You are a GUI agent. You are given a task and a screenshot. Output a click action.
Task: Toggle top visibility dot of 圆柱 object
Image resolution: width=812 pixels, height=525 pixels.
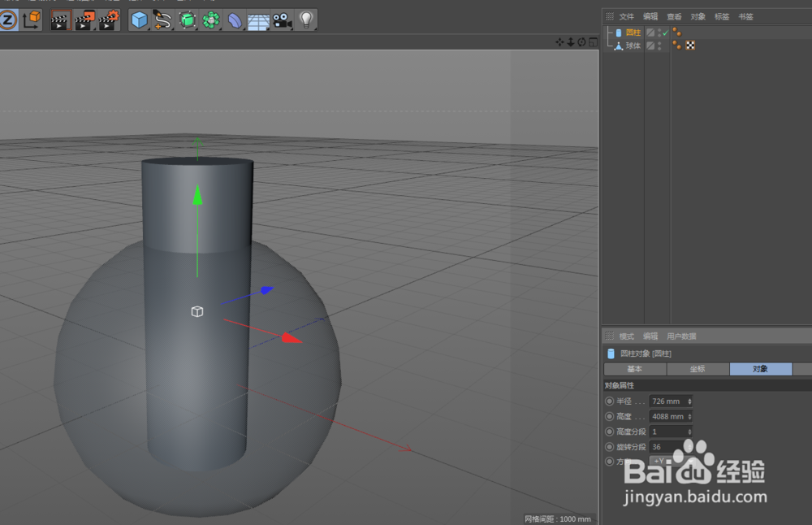(659, 29)
